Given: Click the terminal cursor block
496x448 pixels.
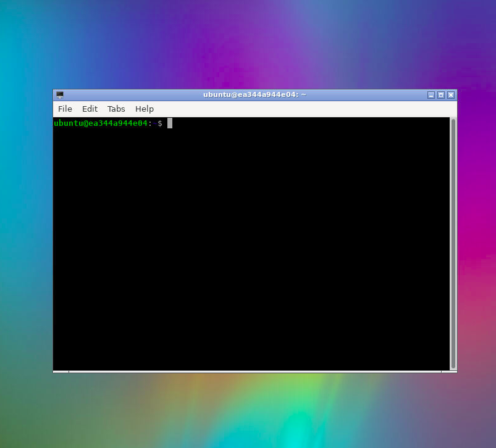Looking at the screenshot, I should coord(170,123).
